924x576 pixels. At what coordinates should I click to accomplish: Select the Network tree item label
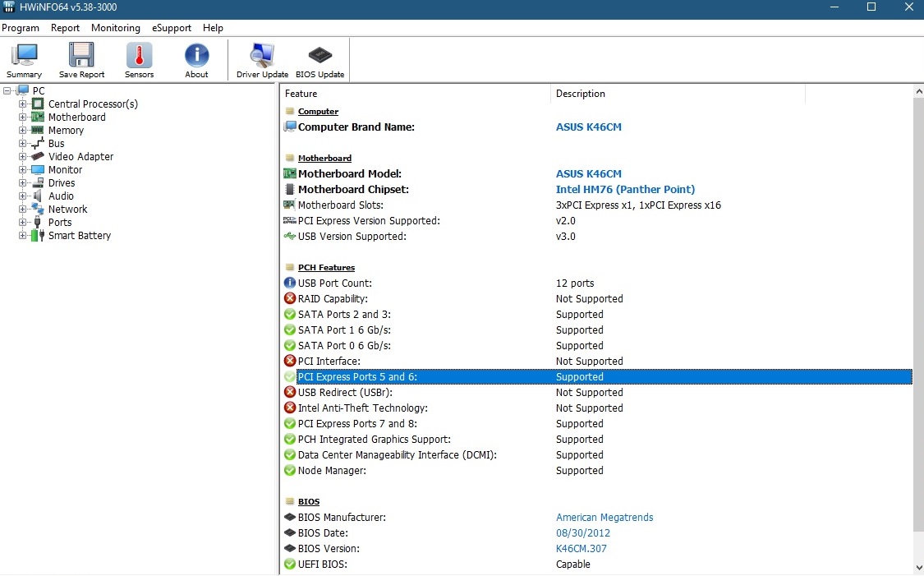68,210
